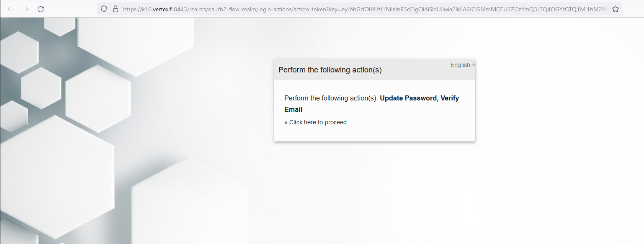Click the bold word "Email" in the card
Image resolution: width=644 pixels, height=244 pixels.
pos(293,110)
